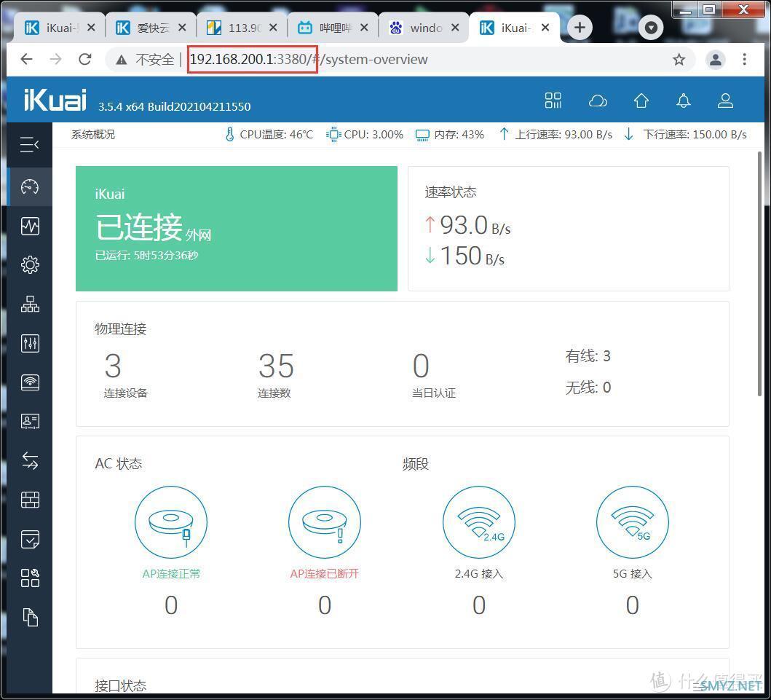Open notifications bell in header

tap(684, 101)
